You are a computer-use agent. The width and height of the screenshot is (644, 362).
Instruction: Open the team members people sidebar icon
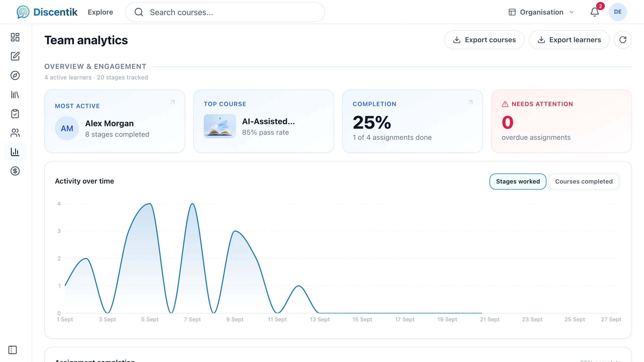click(x=15, y=133)
